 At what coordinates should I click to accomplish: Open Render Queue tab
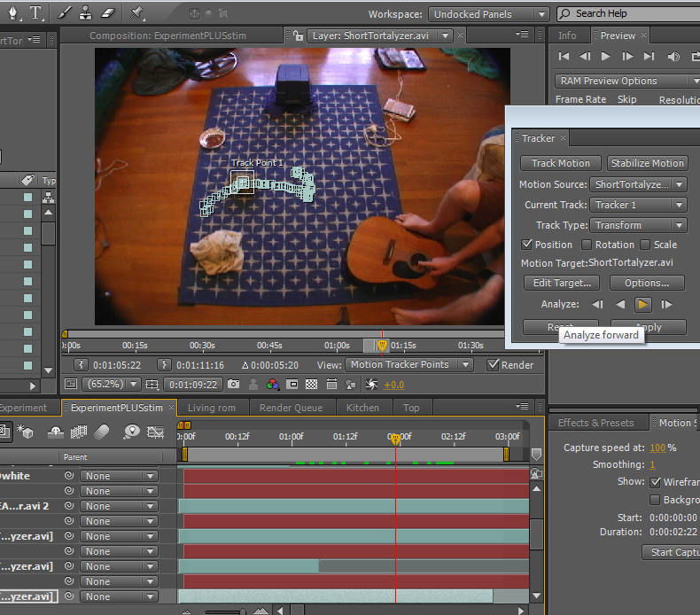point(291,408)
